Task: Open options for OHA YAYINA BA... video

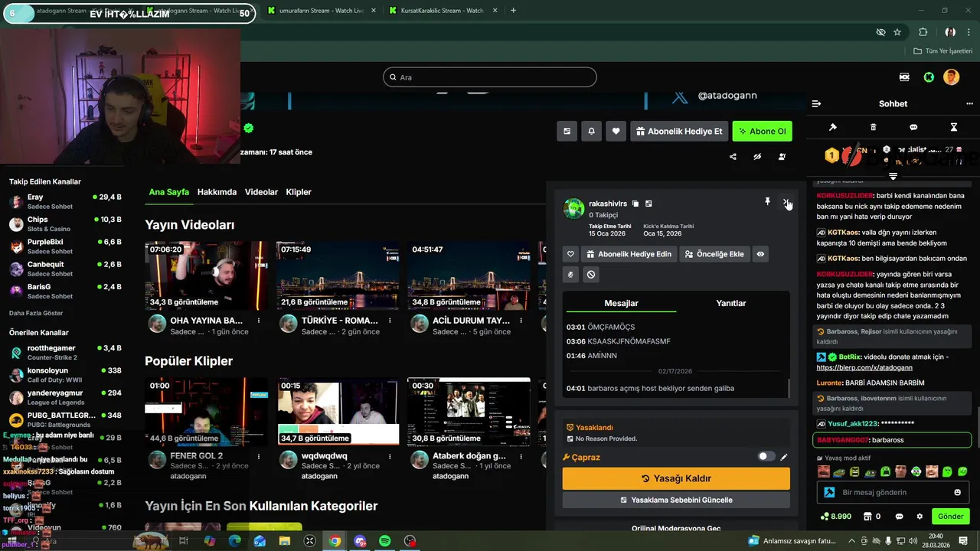Action: 259,321
